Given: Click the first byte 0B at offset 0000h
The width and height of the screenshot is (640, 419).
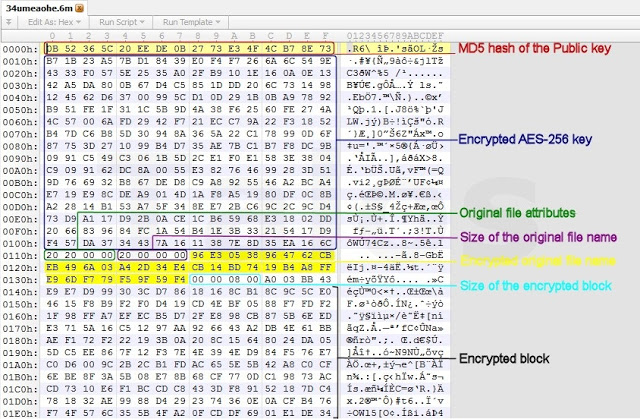Looking at the screenshot, I should point(55,48).
